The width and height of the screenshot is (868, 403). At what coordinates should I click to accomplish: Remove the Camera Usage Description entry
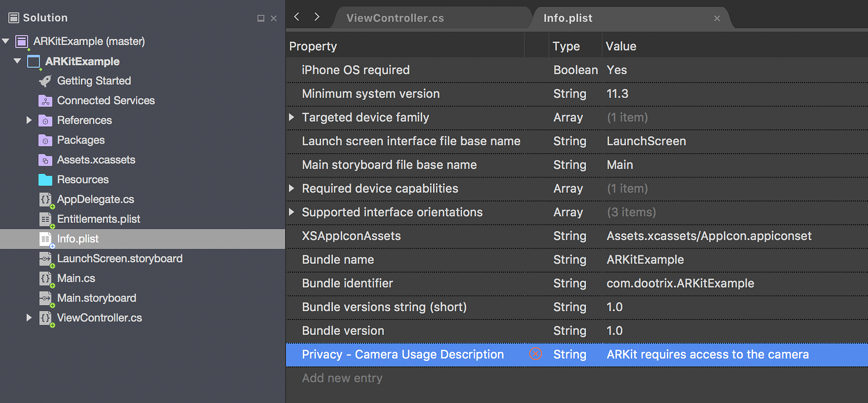(x=535, y=354)
